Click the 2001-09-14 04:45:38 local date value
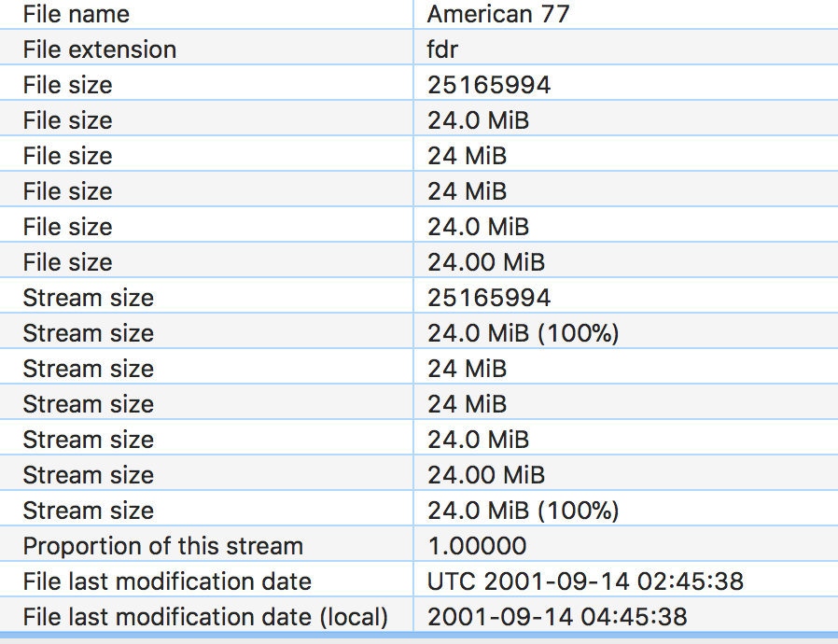 coord(557,617)
